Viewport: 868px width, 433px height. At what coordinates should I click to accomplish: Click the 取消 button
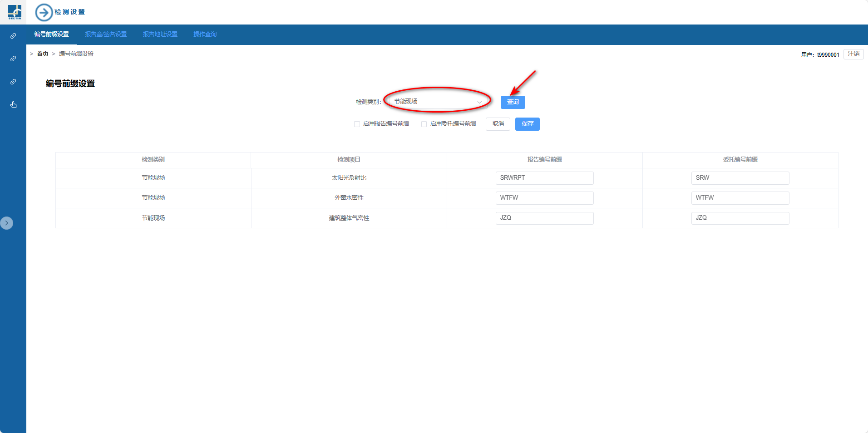[498, 124]
